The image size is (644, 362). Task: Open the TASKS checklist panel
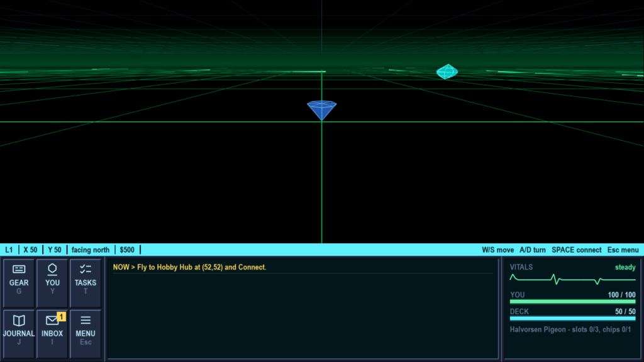(x=86, y=283)
